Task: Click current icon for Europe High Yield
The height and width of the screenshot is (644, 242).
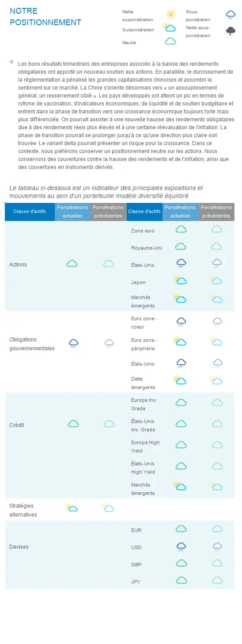Action: pyautogui.click(x=181, y=445)
